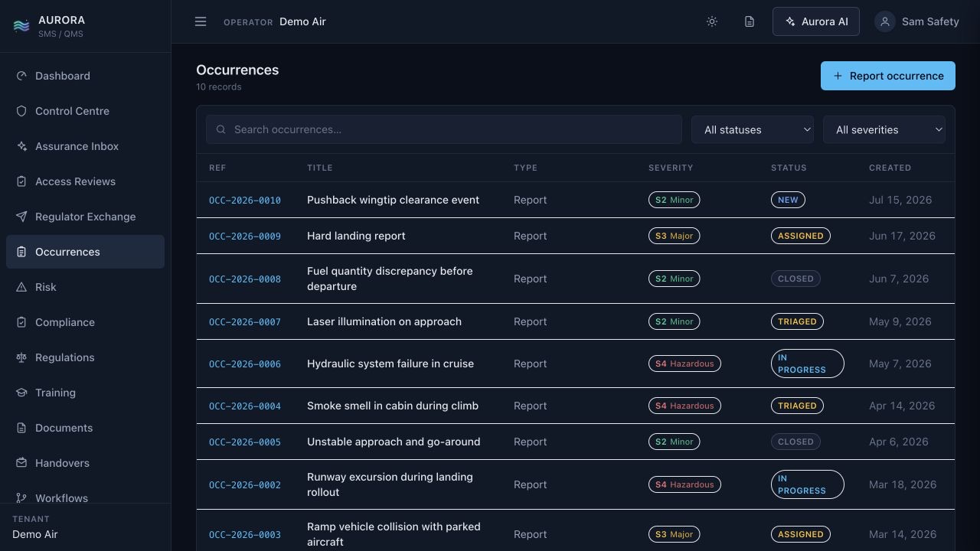
Task: Open the Sam Safety user menu
Action: click(x=916, y=21)
